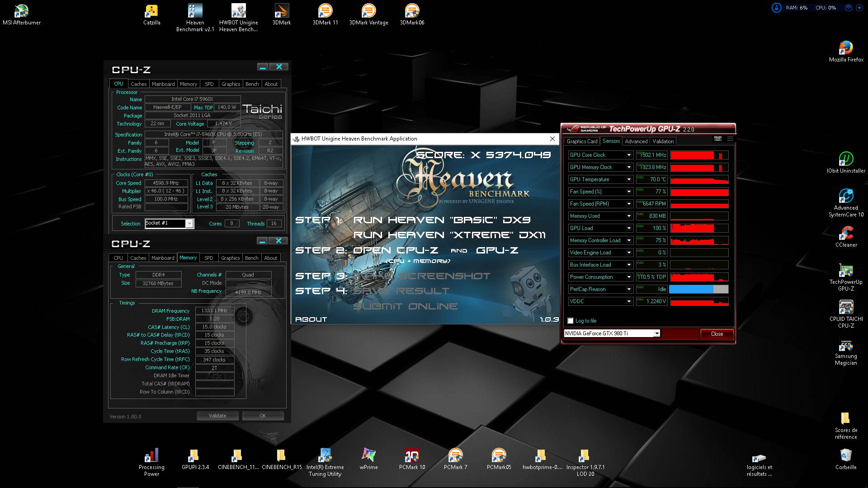
Task: Launch CCleaner desktop icon
Action: click(846, 237)
